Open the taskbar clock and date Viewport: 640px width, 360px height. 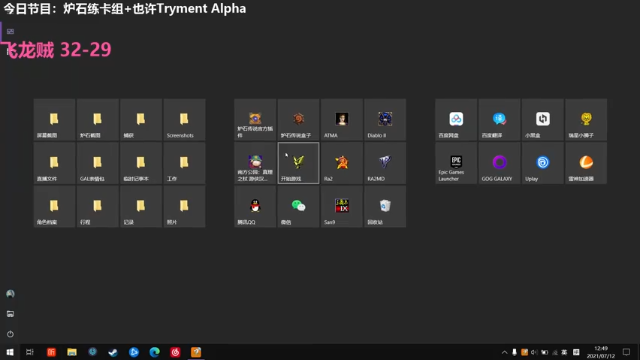click(601, 352)
